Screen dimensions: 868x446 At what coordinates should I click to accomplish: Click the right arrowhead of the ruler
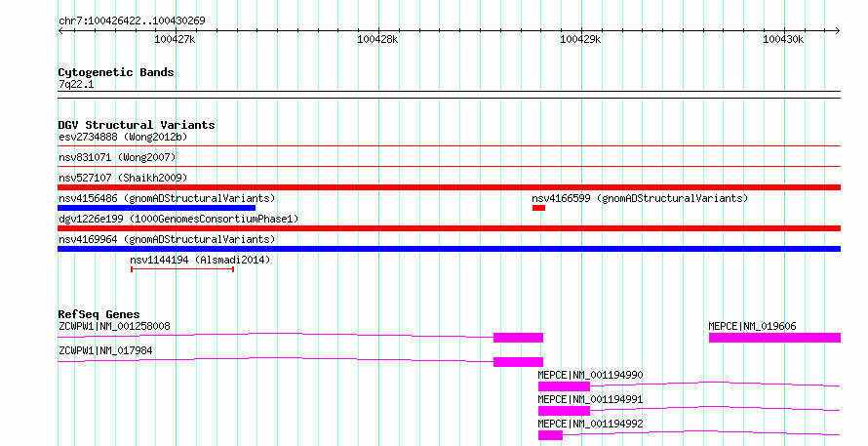click(x=838, y=31)
